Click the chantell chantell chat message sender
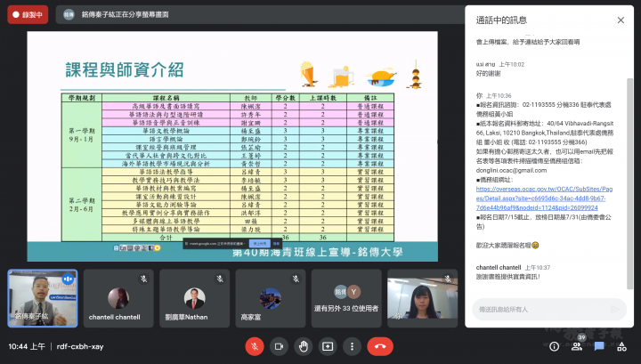 (499, 267)
